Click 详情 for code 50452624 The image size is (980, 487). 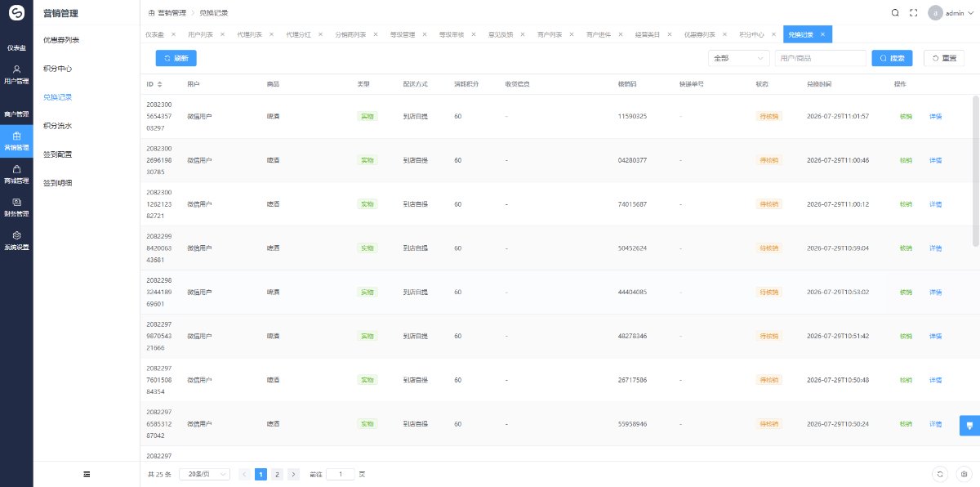(936, 248)
